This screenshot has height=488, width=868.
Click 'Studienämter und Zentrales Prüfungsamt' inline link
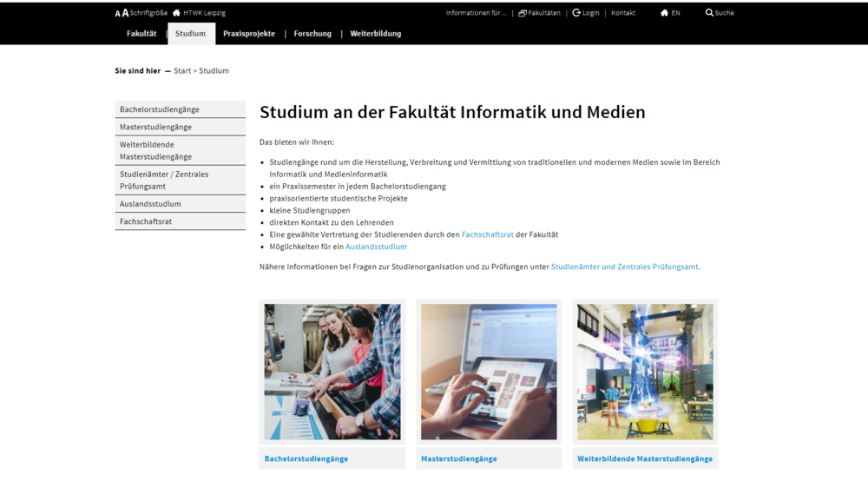625,267
